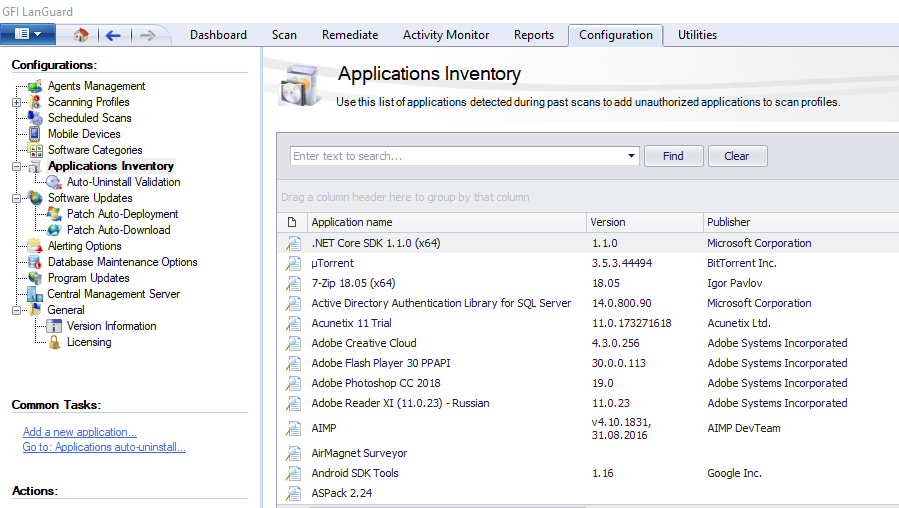Click the Find button

(673, 156)
